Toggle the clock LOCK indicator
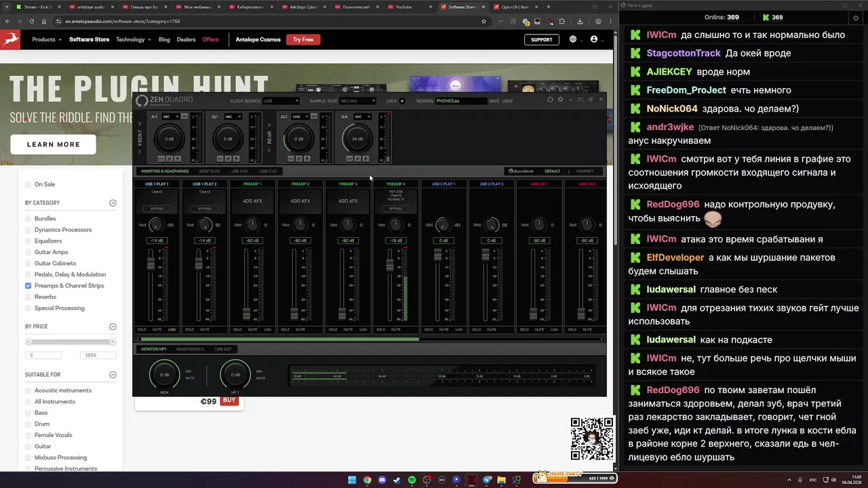Screen dimensions: 868x488 tap(401, 101)
